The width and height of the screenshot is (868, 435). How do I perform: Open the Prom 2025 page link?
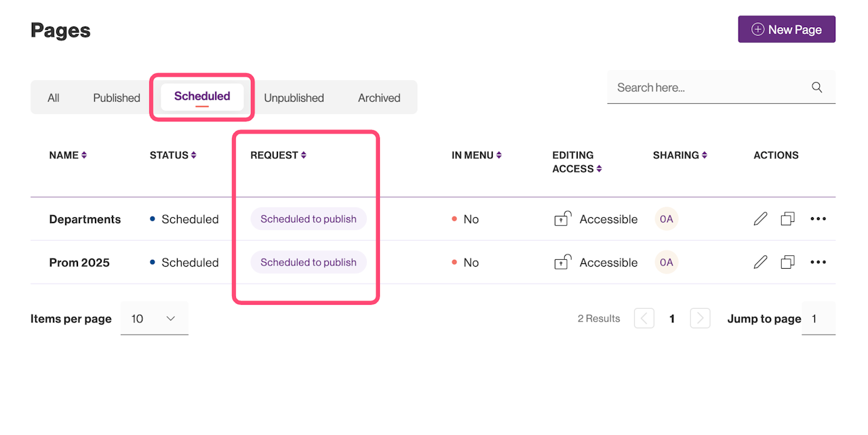click(x=79, y=263)
